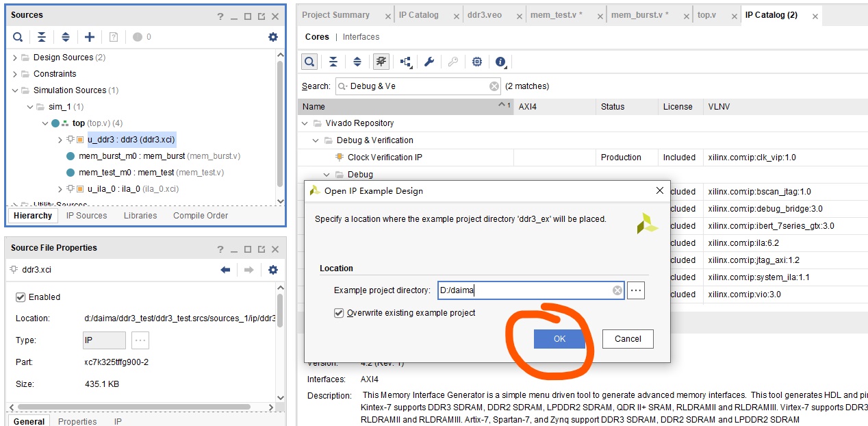This screenshot has width=868, height=426.
Task: Expand the Design Sources folder
Action: 15,58
